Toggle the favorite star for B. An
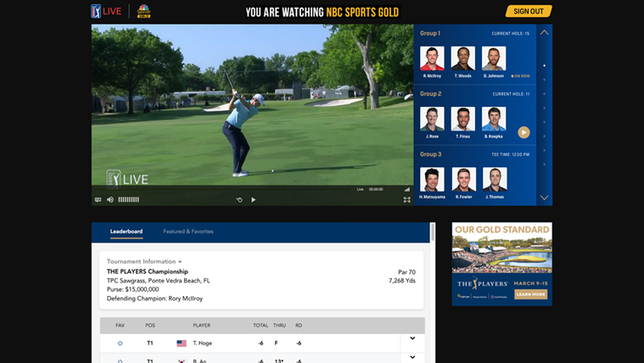The height and width of the screenshot is (363, 644). 120,360
